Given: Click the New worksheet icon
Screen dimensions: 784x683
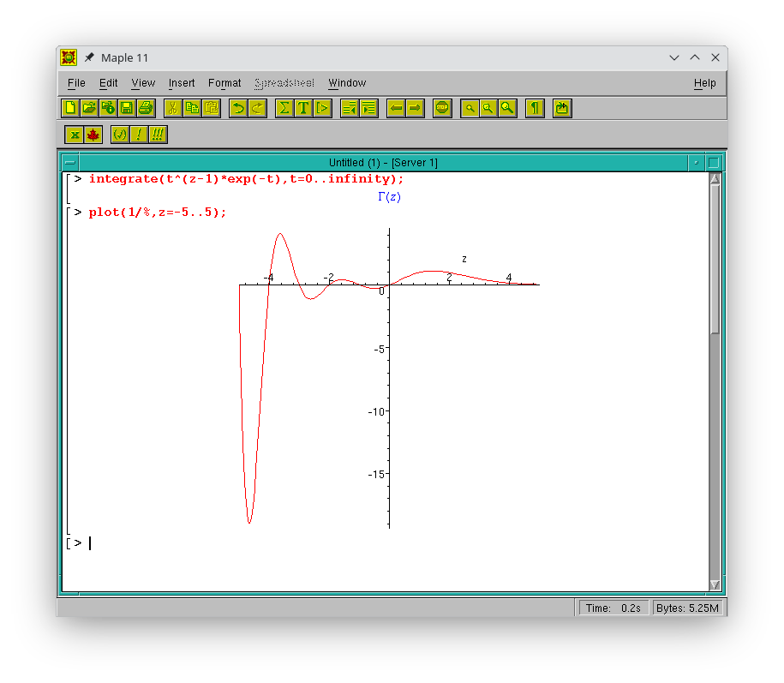Looking at the screenshot, I should pyautogui.click(x=70, y=108).
